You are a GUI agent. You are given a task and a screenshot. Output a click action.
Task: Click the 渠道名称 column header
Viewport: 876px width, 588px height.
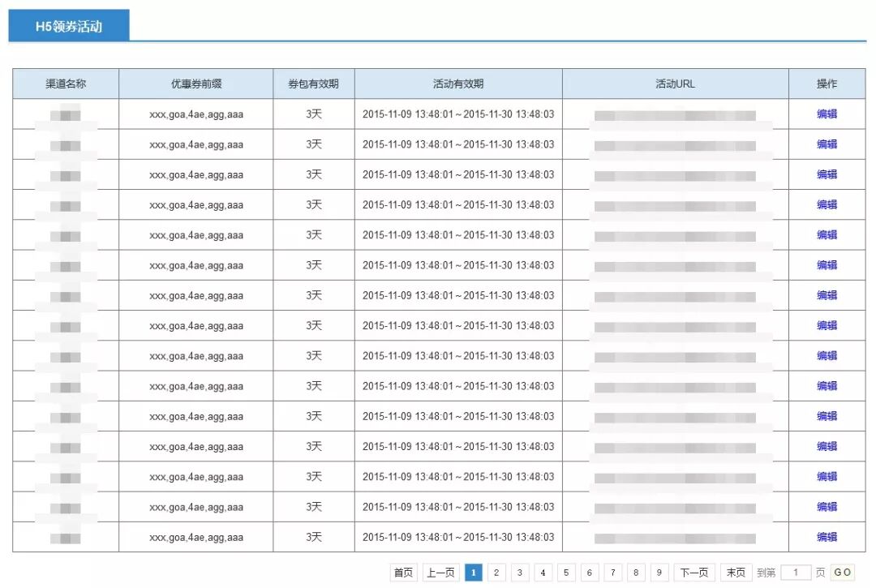click(x=66, y=84)
